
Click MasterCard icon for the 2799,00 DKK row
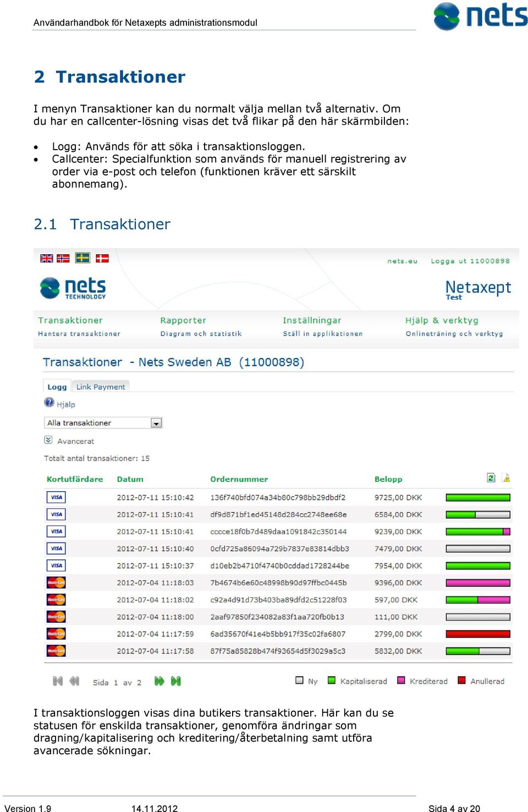pos(56,634)
